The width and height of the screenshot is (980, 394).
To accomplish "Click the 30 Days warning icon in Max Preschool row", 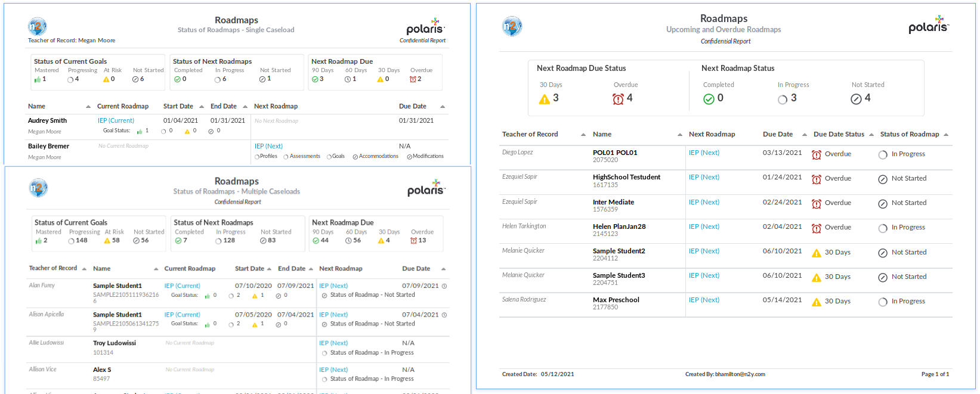I will pos(817,302).
